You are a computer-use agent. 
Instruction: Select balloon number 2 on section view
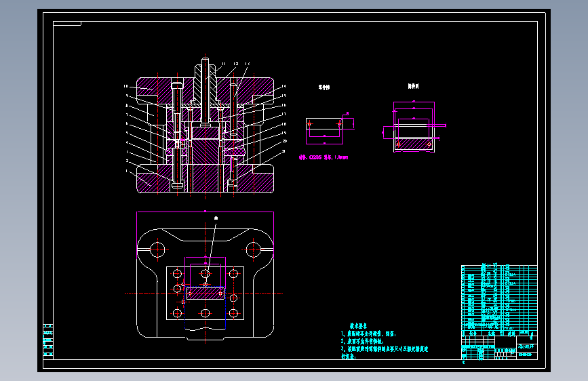[127, 161]
